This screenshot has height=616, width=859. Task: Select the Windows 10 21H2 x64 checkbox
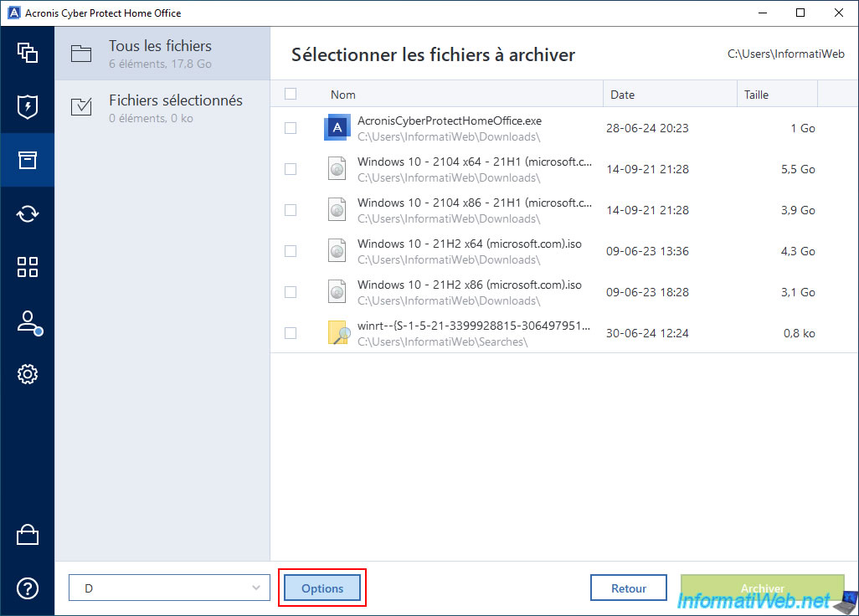tap(291, 251)
